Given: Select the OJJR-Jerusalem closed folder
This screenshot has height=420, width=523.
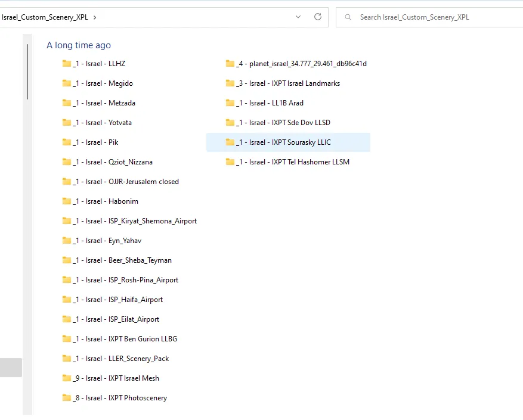Looking at the screenshot, I should [x=126, y=182].
